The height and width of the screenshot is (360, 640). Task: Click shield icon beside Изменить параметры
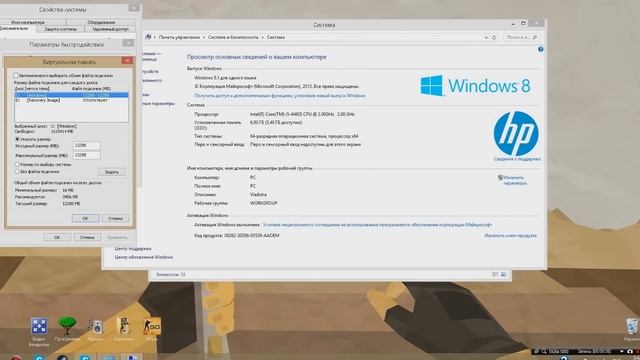[x=500, y=178]
